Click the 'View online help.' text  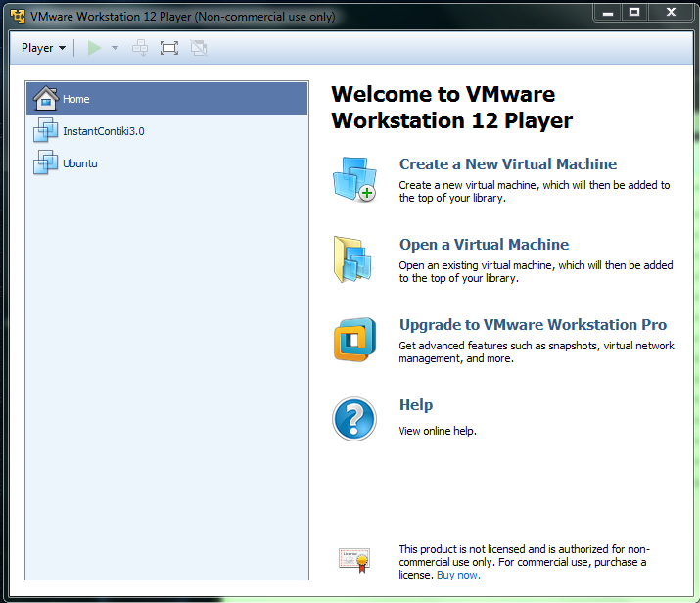[x=438, y=431]
